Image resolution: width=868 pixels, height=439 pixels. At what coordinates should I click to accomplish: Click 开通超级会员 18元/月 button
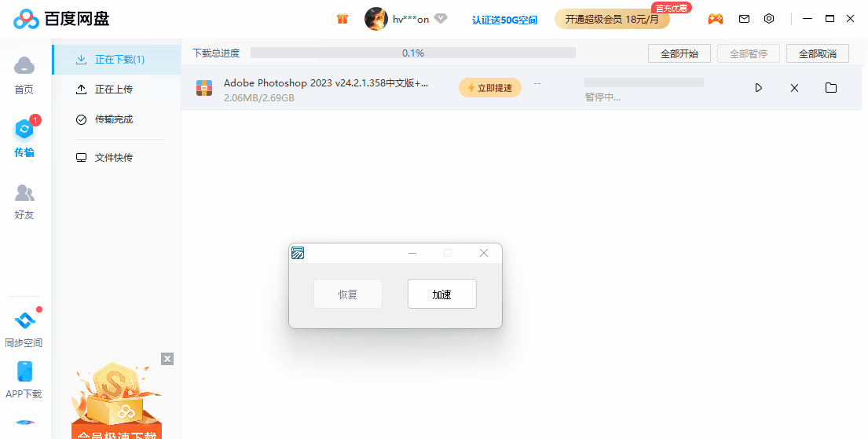pyautogui.click(x=612, y=20)
